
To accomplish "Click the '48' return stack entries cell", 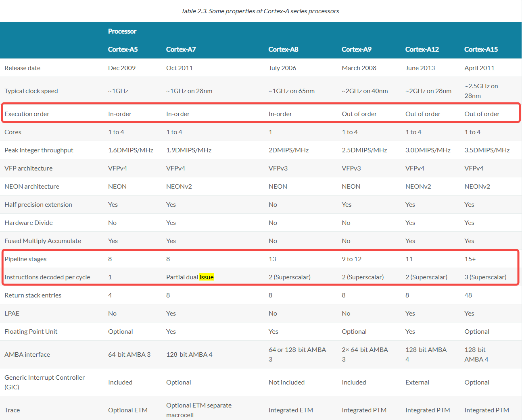I will pyautogui.click(x=468, y=295).
